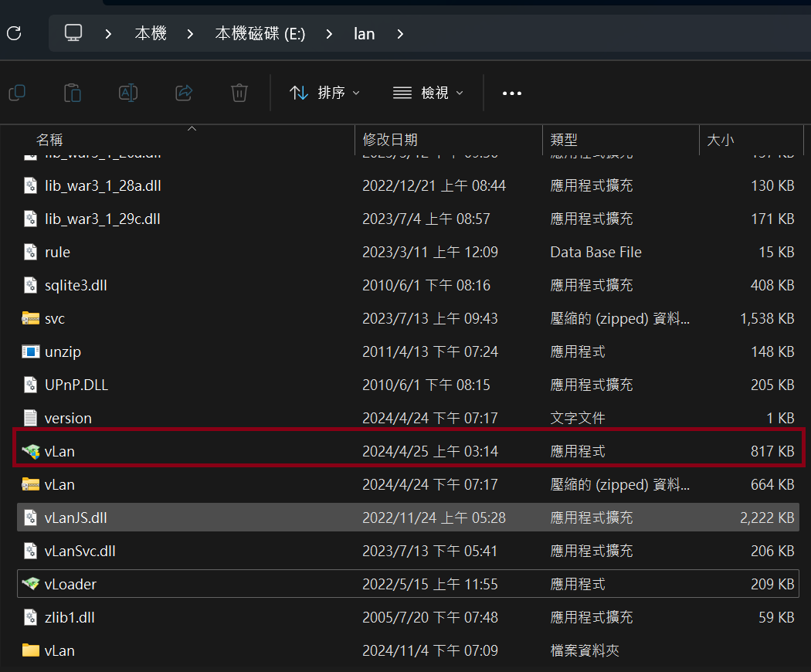
Task: Open the See more three-dots menu
Action: (512, 93)
